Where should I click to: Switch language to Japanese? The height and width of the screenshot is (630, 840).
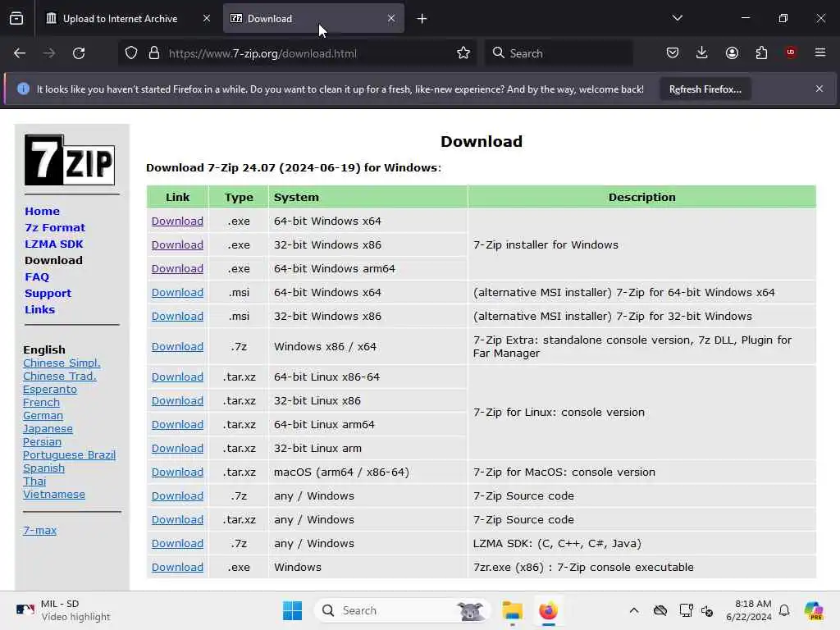coord(48,428)
